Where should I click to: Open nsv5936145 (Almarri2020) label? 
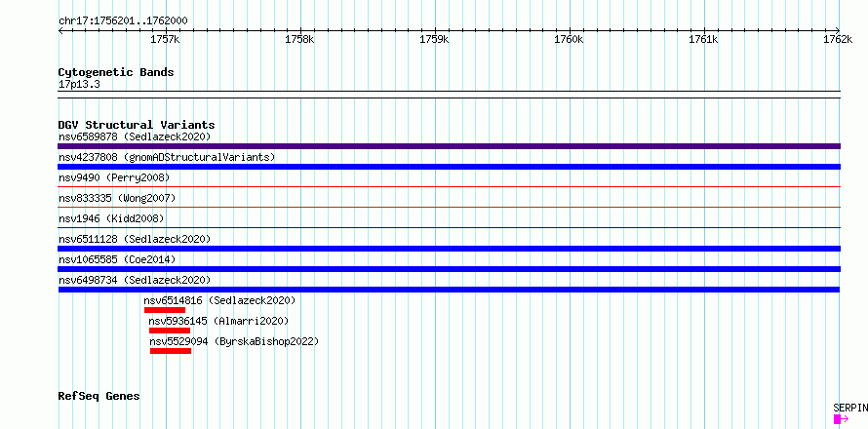(x=218, y=321)
